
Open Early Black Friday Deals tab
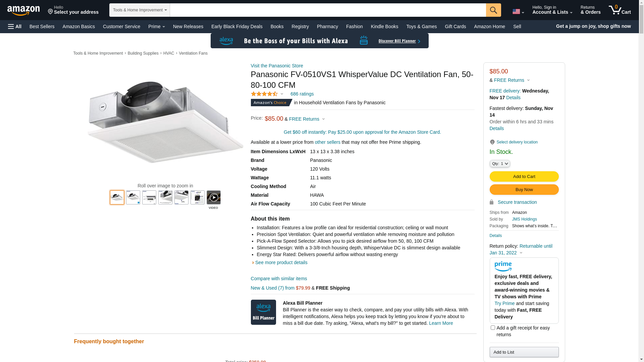[237, 26]
